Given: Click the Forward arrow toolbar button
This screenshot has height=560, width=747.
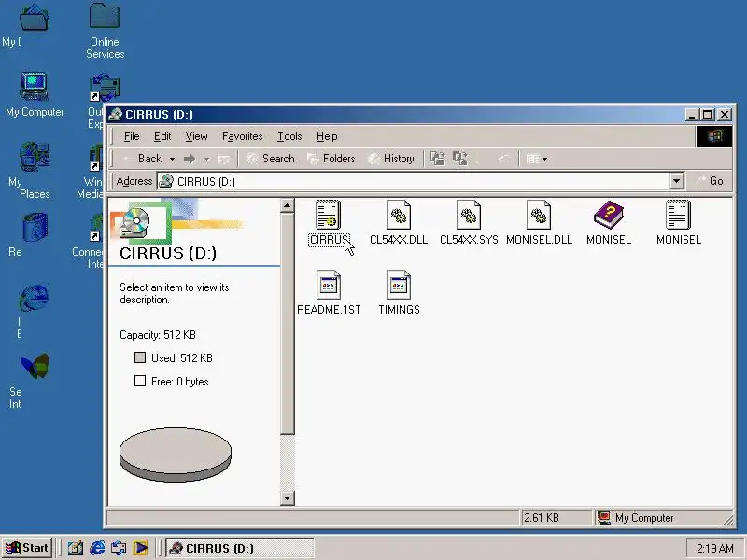Looking at the screenshot, I should pyautogui.click(x=190, y=159).
